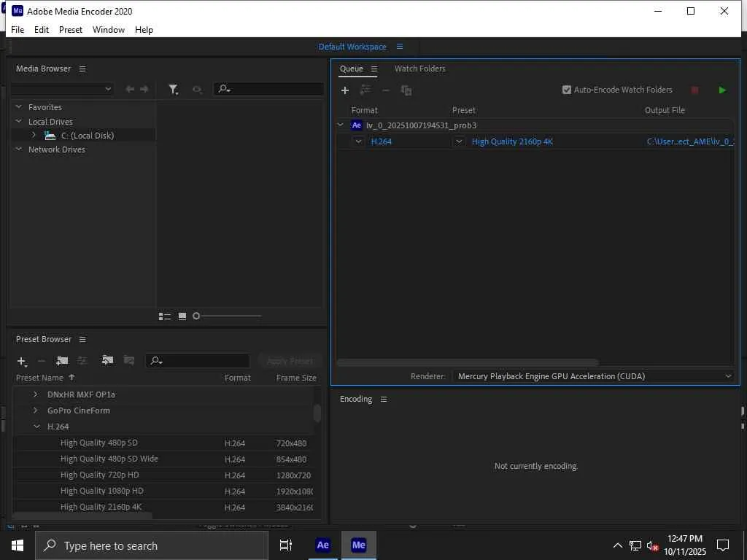Collapse the Favorites tree section
Viewport: 747px width, 560px height.
(19, 107)
